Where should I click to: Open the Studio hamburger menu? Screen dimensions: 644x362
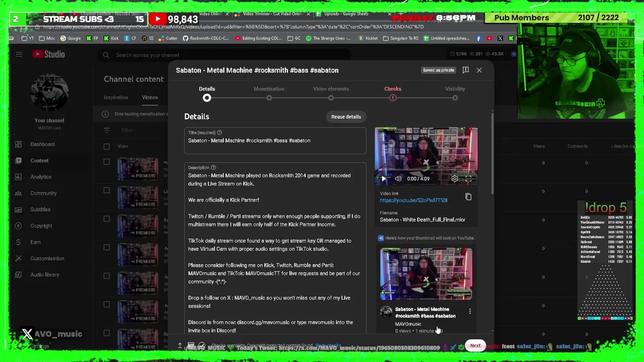click(x=19, y=54)
